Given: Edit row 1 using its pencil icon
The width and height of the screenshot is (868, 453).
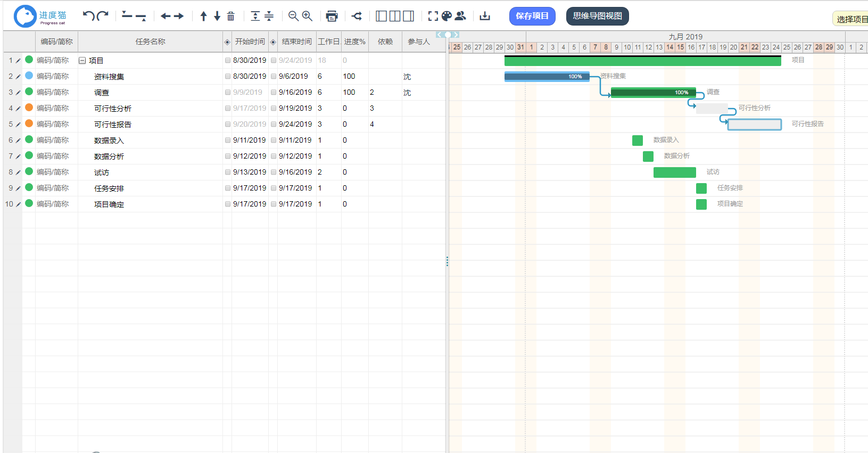Looking at the screenshot, I should tap(18, 61).
